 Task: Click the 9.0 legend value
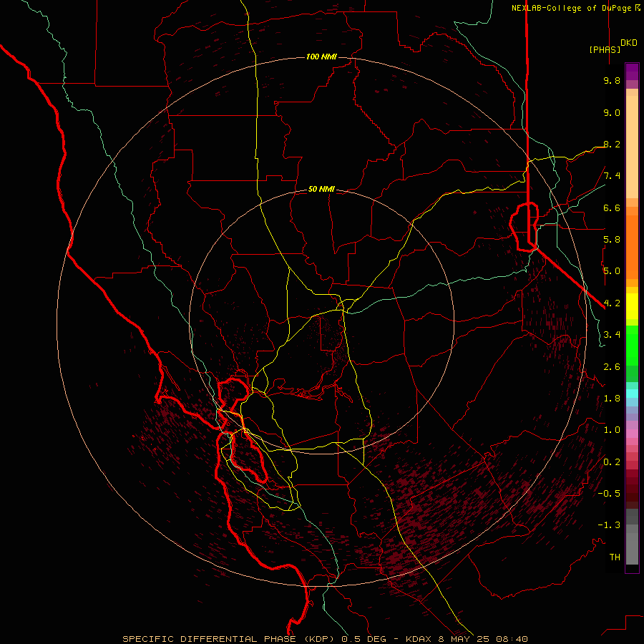click(x=612, y=112)
